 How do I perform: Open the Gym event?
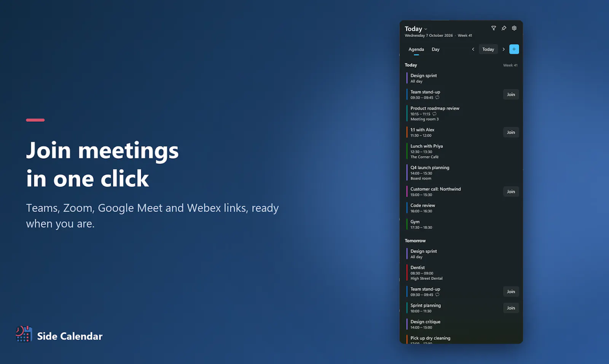point(461,224)
